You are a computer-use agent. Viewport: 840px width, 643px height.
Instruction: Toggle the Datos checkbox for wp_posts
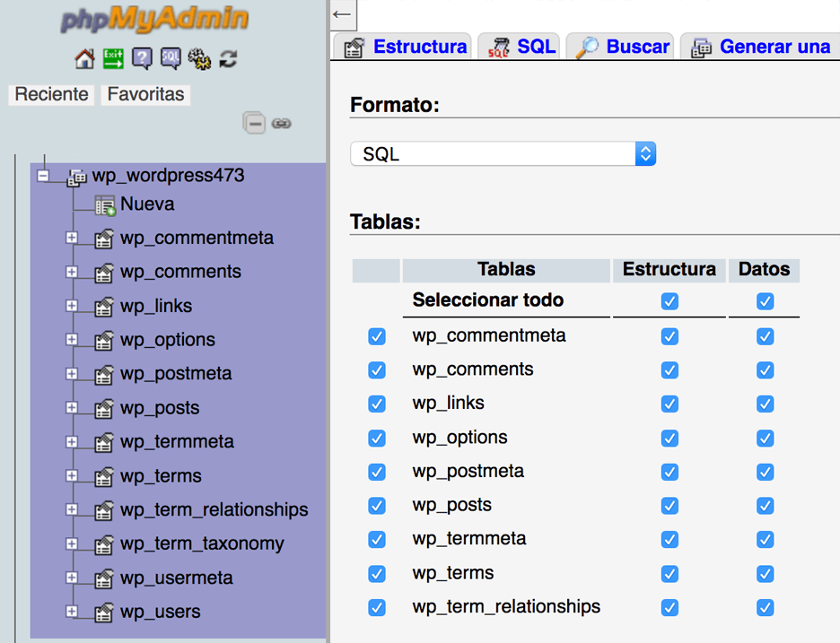(x=765, y=506)
